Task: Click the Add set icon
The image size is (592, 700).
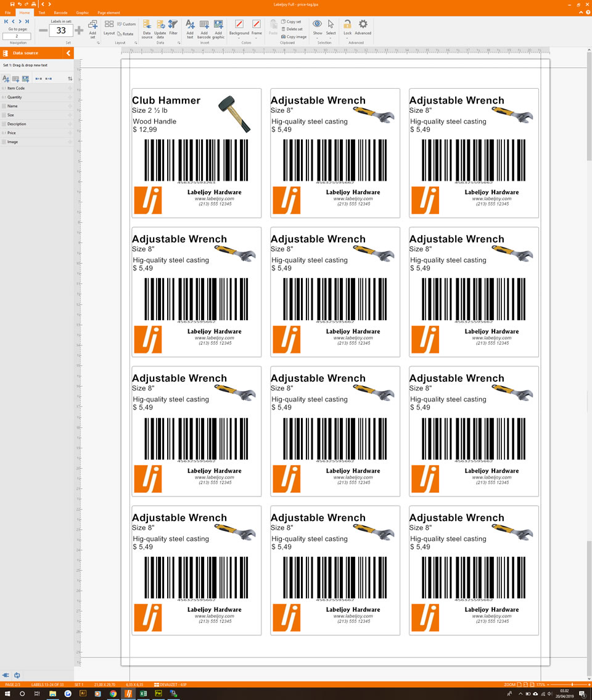Action: pyautogui.click(x=92, y=28)
